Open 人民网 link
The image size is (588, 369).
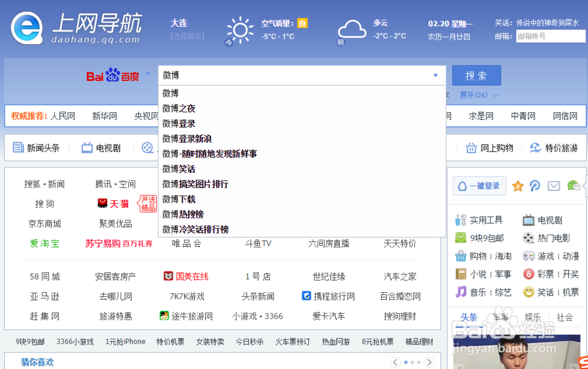63,116
